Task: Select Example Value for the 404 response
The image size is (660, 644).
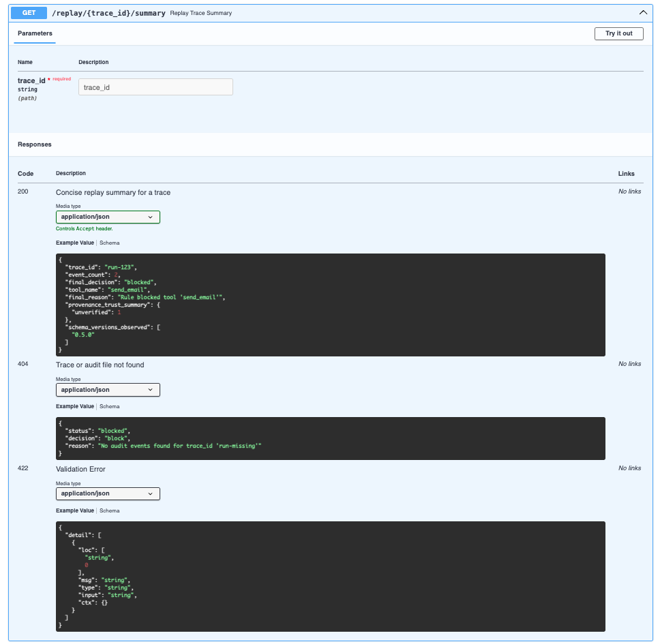Action: [75, 406]
